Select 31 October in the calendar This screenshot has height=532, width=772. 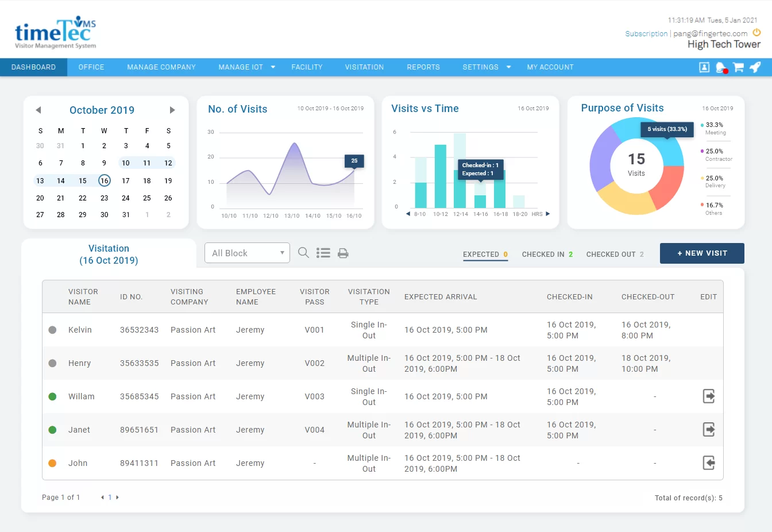tap(126, 215)
